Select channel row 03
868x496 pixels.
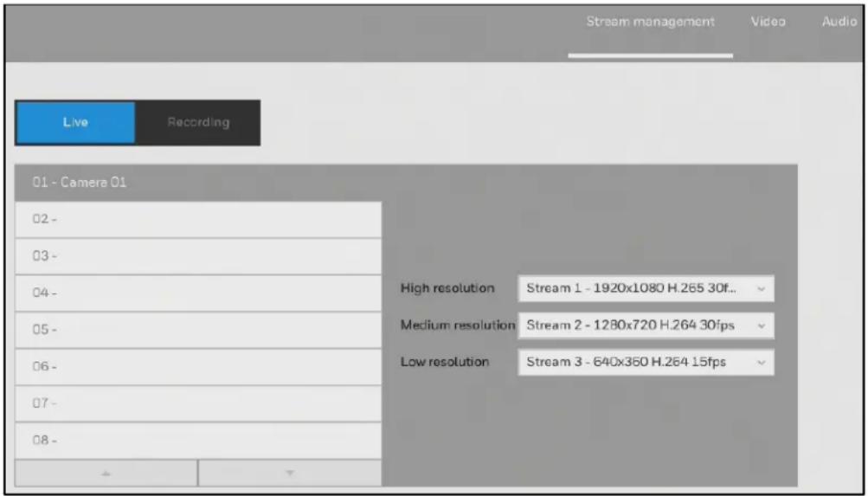click(x=198, y=256)
